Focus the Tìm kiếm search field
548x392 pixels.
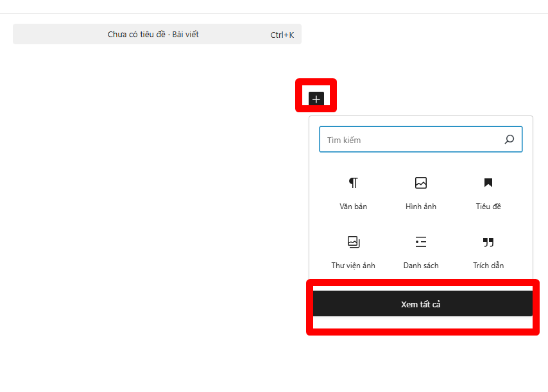pos(421,139)
